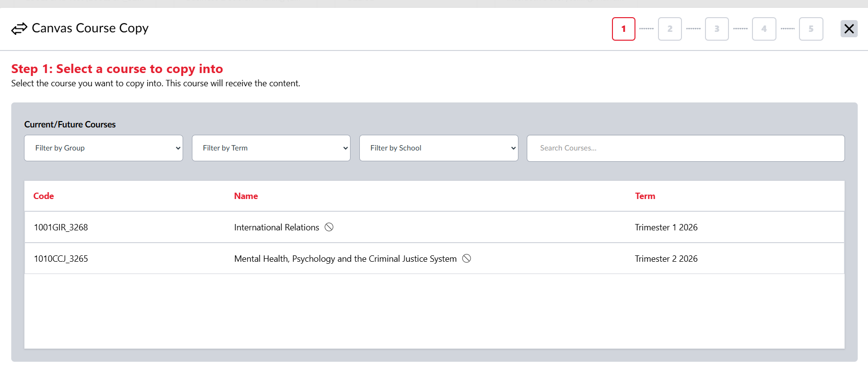Click the unpublished icon beside International Relations
The width and height of the screenshot is (868, 374).
tap(329, 227)
